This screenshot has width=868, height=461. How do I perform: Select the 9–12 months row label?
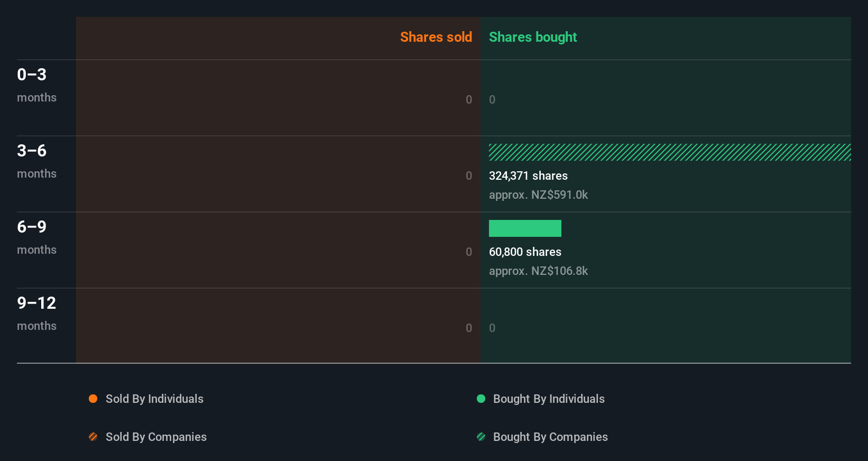(36, 314)
